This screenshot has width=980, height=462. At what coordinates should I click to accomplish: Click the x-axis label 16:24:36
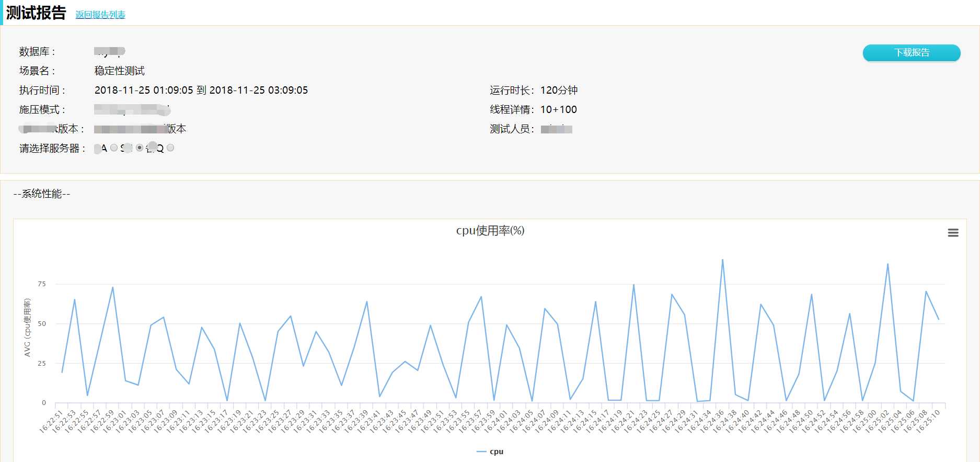coord(711,421)
